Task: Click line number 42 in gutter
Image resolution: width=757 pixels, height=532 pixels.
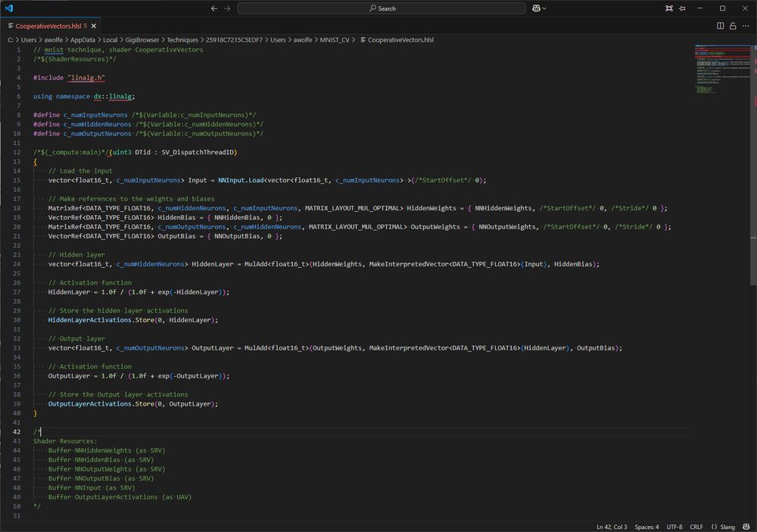Action: pyautogui.click(x=17, y=432)
